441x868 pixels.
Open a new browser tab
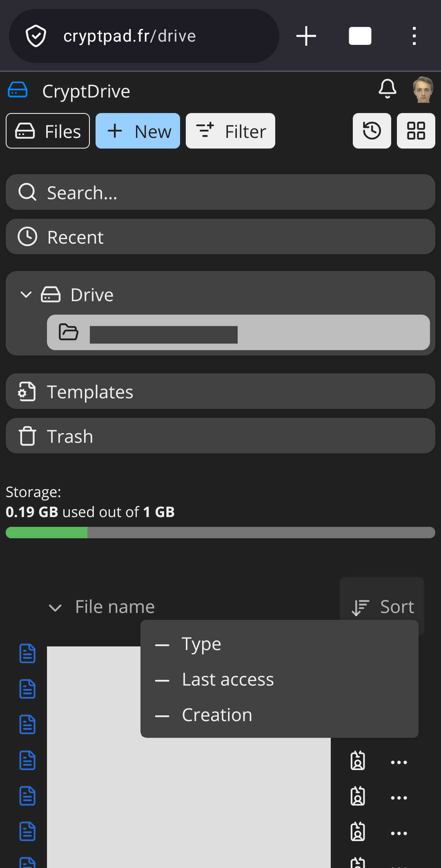306,36
